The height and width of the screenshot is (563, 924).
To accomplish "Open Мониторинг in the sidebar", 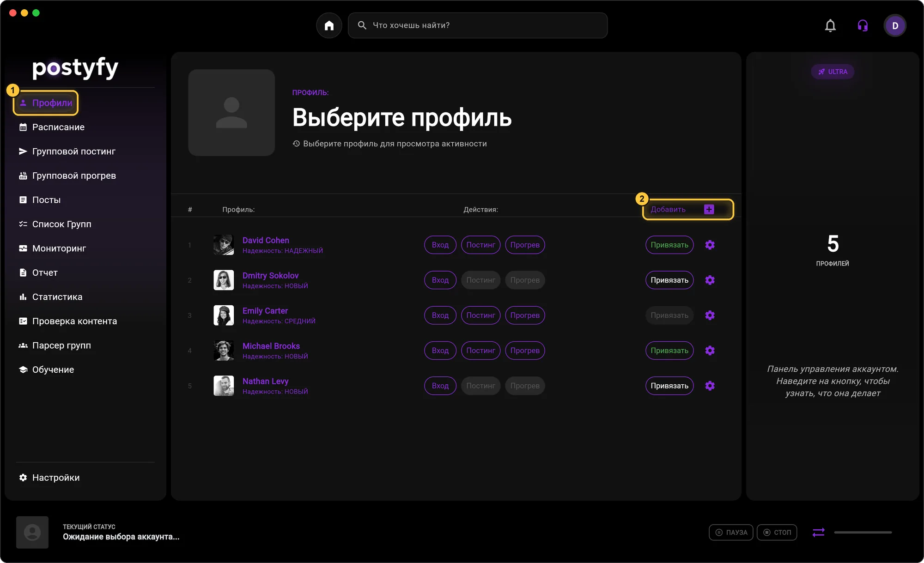I will pos(52,248).
